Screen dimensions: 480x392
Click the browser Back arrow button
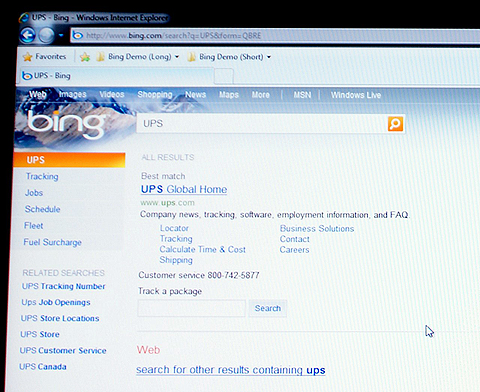28,35
